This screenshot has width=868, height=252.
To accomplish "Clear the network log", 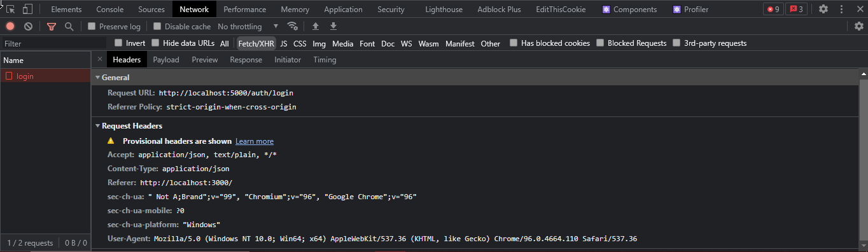I will click(29, 26).
